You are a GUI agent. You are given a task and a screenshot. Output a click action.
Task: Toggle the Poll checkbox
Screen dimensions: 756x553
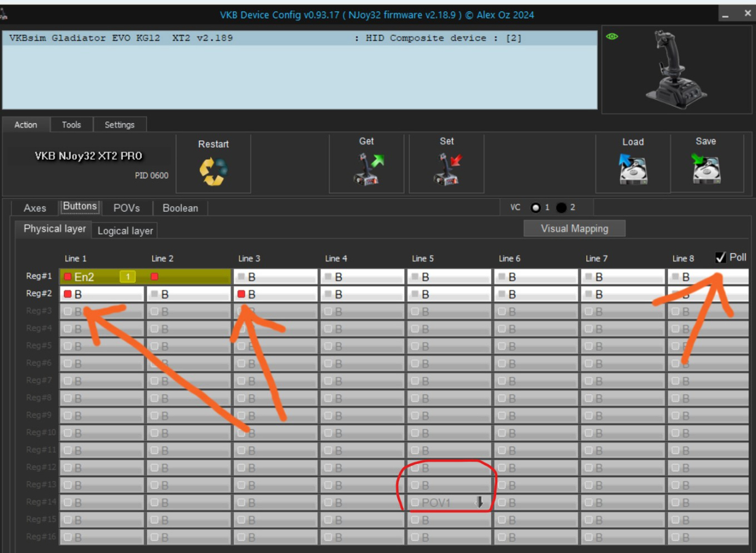tap(721, 257)
